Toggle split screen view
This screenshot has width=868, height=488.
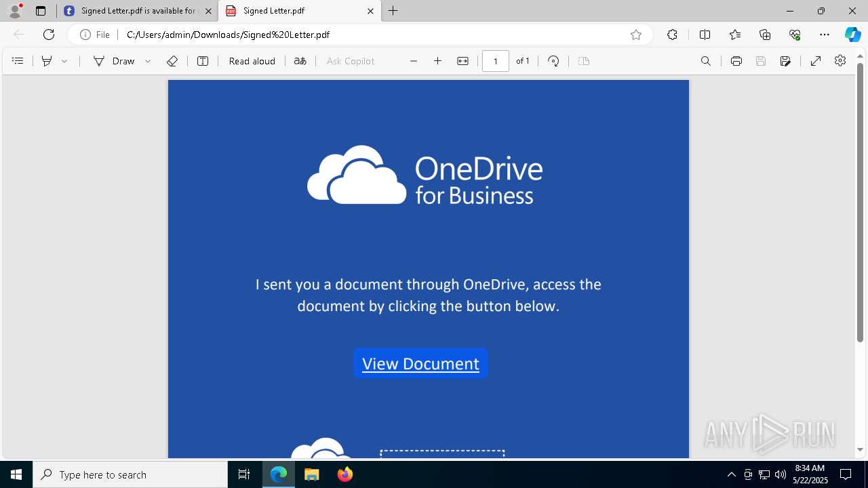705,35
